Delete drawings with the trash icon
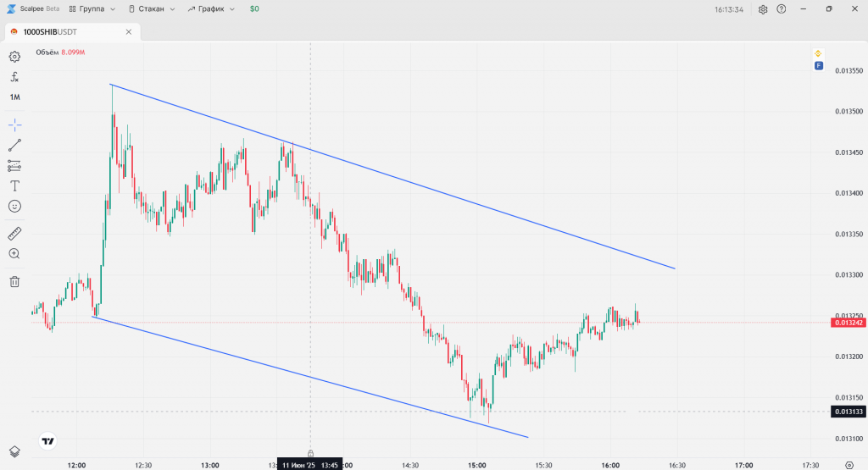The width and height of the screenshot is (868, 470). point(14,281)
